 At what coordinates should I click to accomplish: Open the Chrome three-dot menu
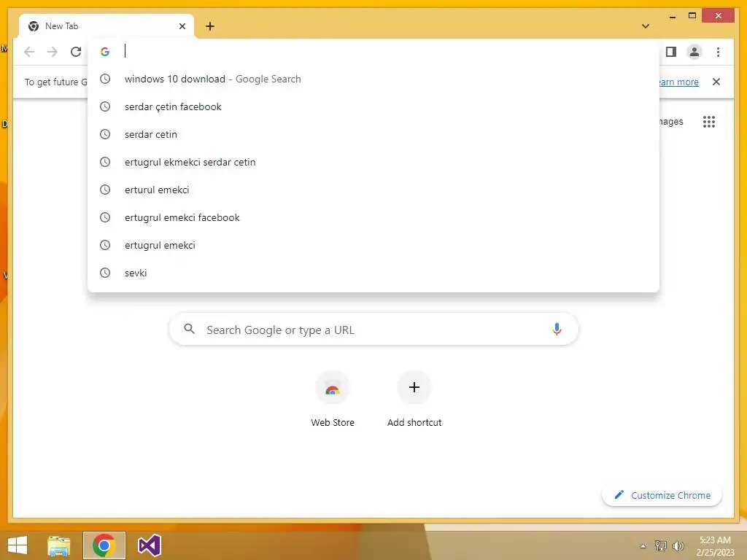pyautogui.click(x=718, y=52)
